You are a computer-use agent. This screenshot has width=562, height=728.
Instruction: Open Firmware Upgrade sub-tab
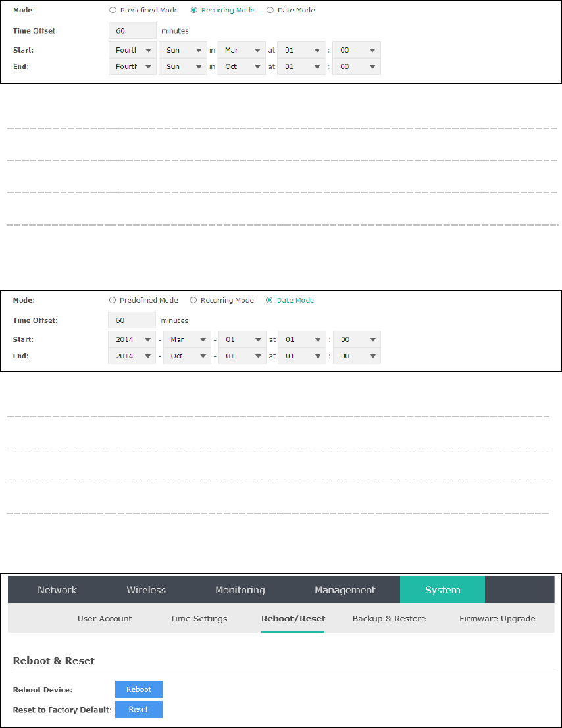[x=498, y=618]
